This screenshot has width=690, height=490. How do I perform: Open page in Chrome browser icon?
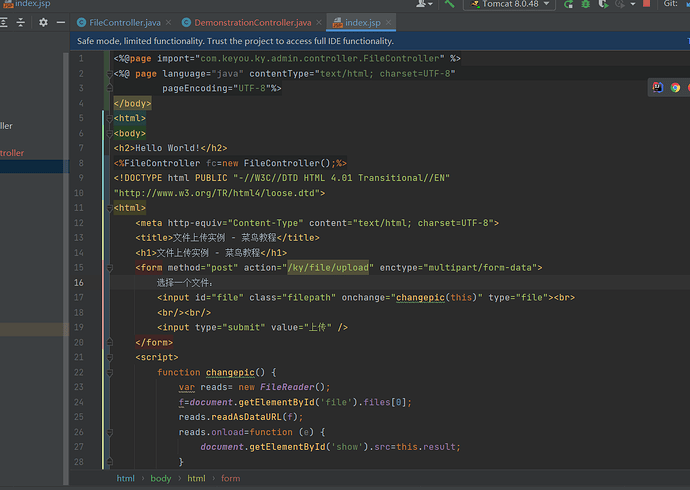point(675,88)
